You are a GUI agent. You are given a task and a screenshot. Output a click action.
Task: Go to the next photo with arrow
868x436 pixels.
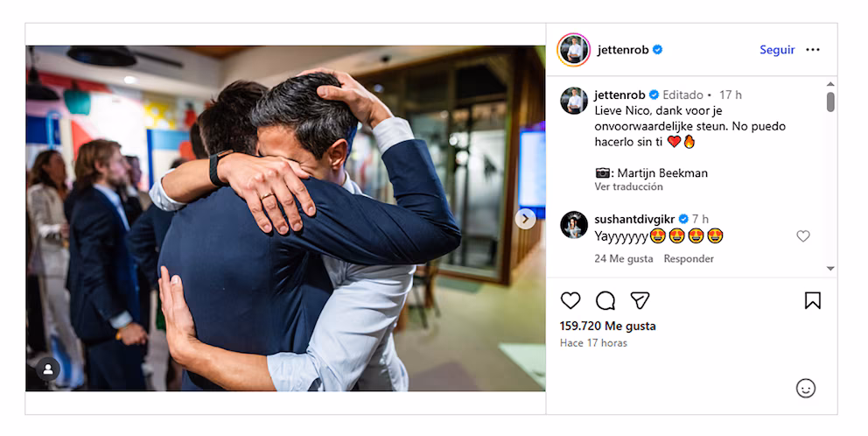(525, 219)
